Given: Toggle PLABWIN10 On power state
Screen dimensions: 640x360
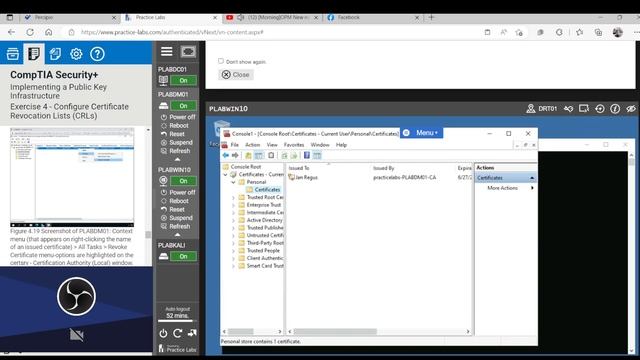Looking at the screenshot, I should (183, 181).
